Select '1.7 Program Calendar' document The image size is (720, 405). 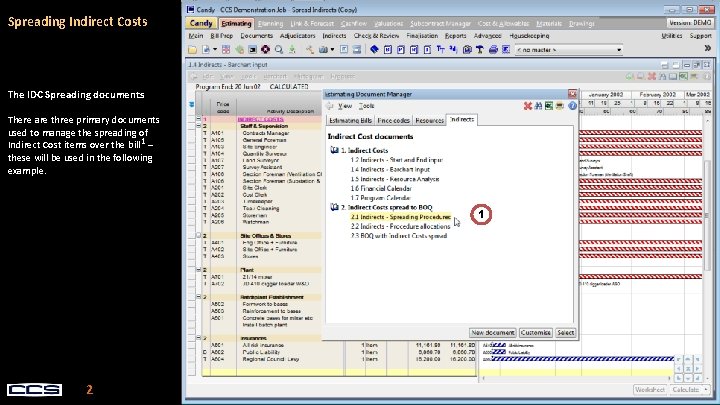pos(381,198)
